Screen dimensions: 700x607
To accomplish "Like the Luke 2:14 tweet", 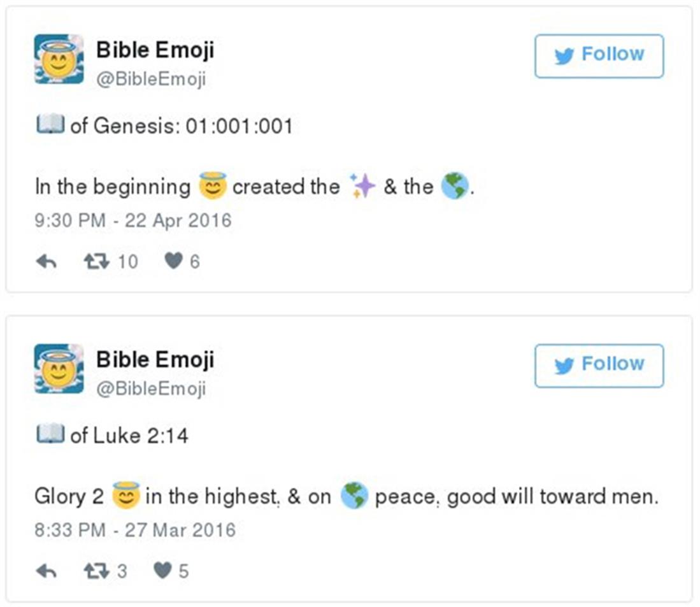I will tap(163, 571).
